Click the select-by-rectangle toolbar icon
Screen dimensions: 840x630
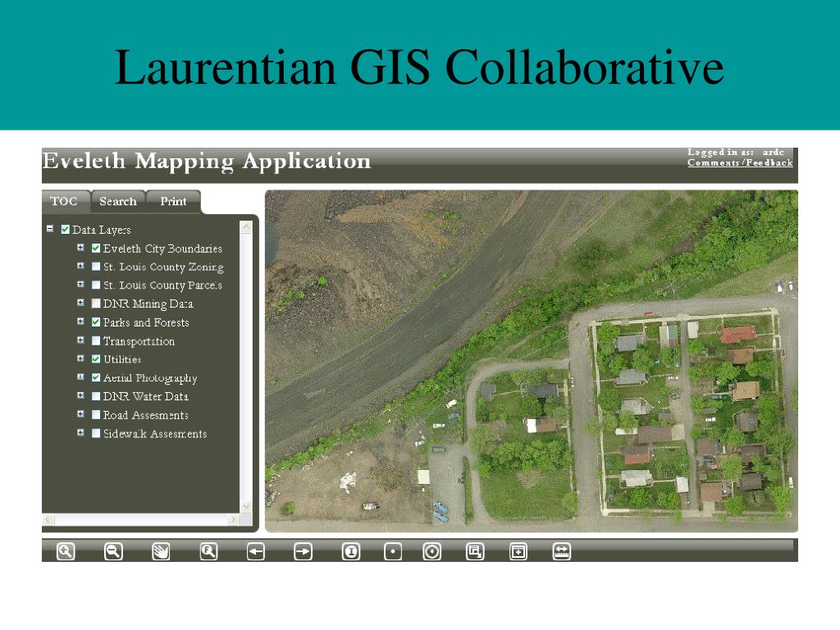475,551
